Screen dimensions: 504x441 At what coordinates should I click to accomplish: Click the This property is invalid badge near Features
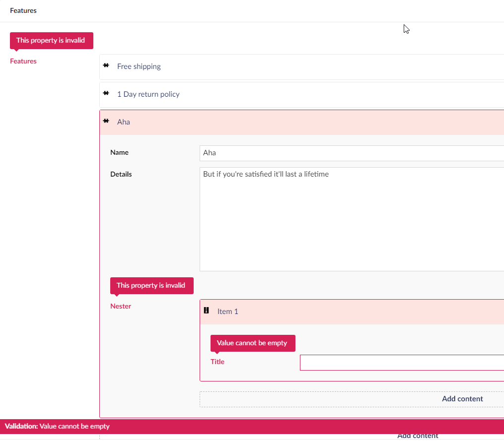[x=51, y=40]
